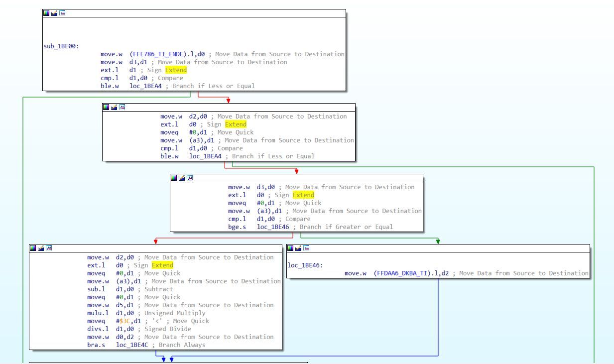
Task: Select the loc_1BE46 label in right block
Action: pos(304,265)
